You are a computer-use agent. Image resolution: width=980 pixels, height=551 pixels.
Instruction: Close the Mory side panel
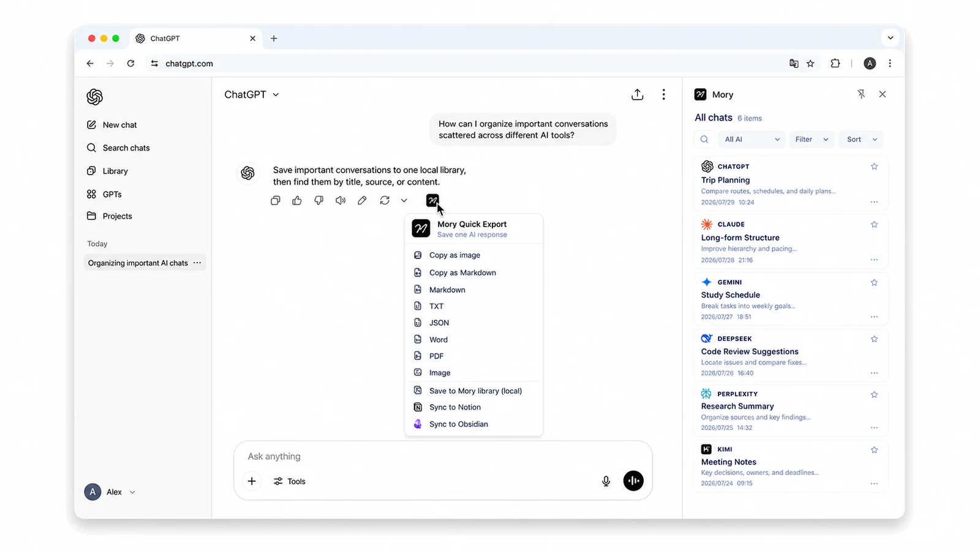[x=883, y=94]
